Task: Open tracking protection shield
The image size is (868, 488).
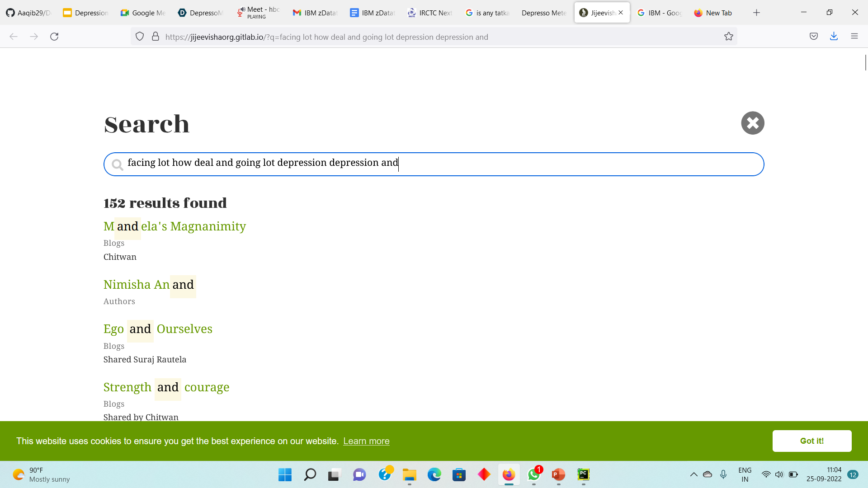Action: (140, 37)
